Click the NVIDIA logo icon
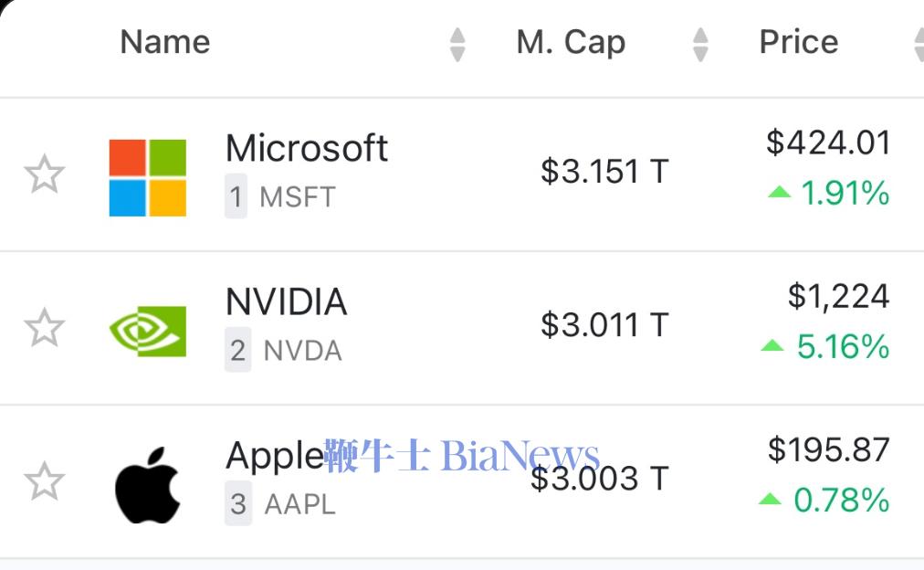Image resolution: width=924 pixels, height=570 pixels. pos(148,331)
